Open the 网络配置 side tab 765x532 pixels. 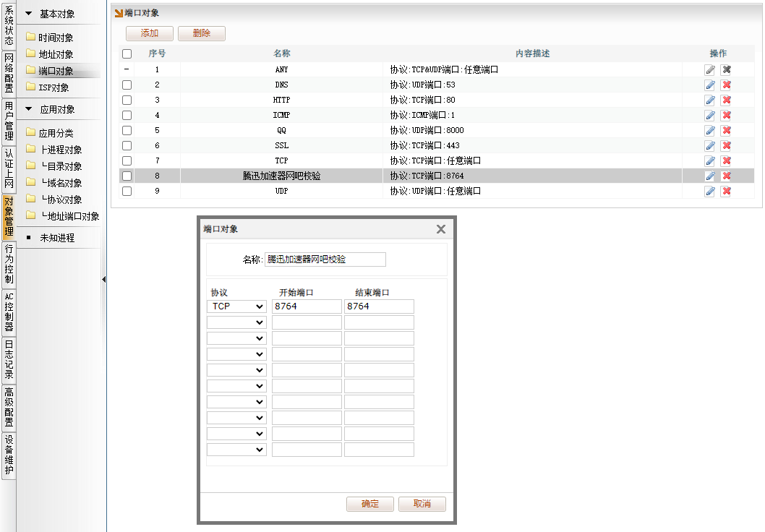(9, 73)
